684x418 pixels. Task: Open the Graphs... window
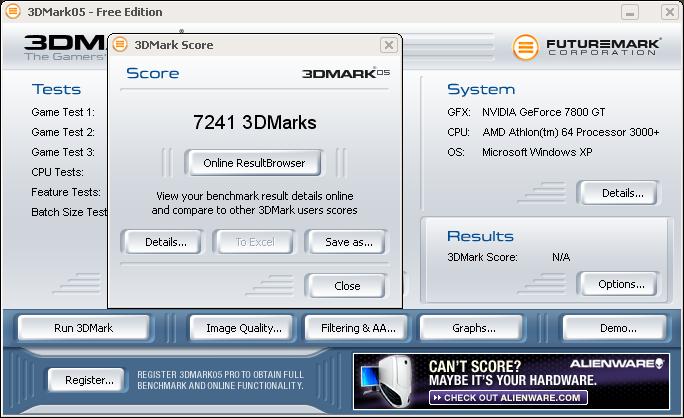pyautogui.click(x=474, y=328)
